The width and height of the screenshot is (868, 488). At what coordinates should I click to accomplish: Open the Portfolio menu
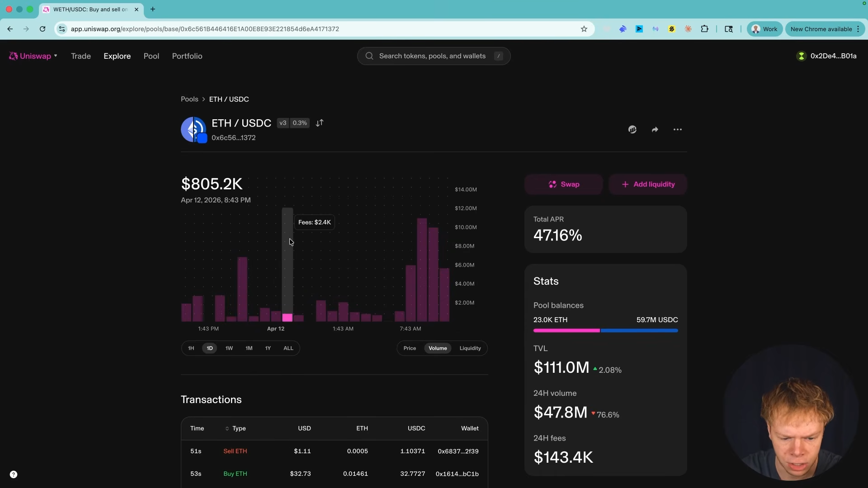187,56
